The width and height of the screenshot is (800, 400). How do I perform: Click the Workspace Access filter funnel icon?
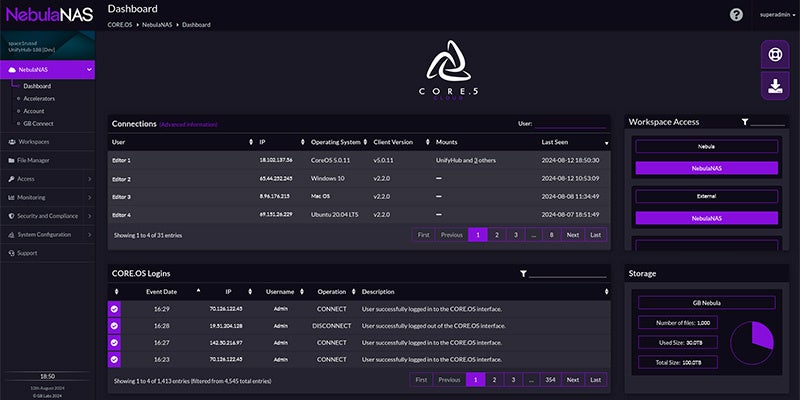tap(745, 122)
